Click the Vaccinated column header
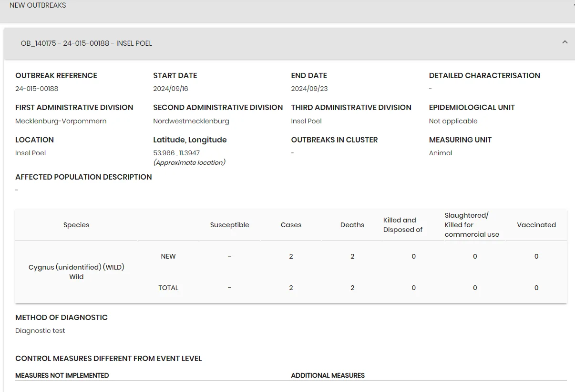Viewport: 575px width, 392px height. pos(536,225)
